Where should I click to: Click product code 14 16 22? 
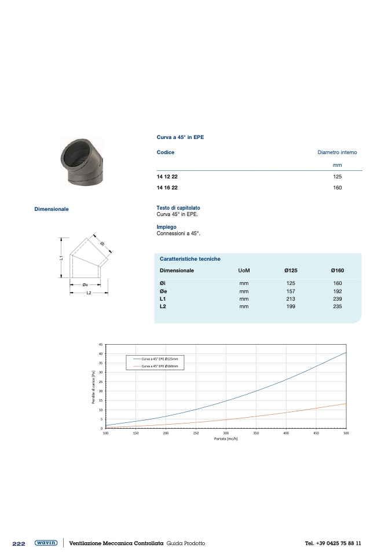click(x=167, y=188)
